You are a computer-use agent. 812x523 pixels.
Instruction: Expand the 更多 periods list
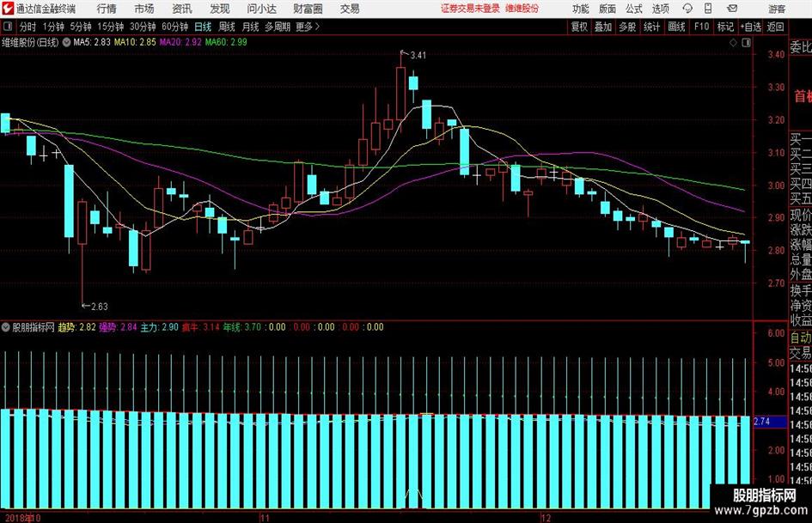[x=308, y=27]
